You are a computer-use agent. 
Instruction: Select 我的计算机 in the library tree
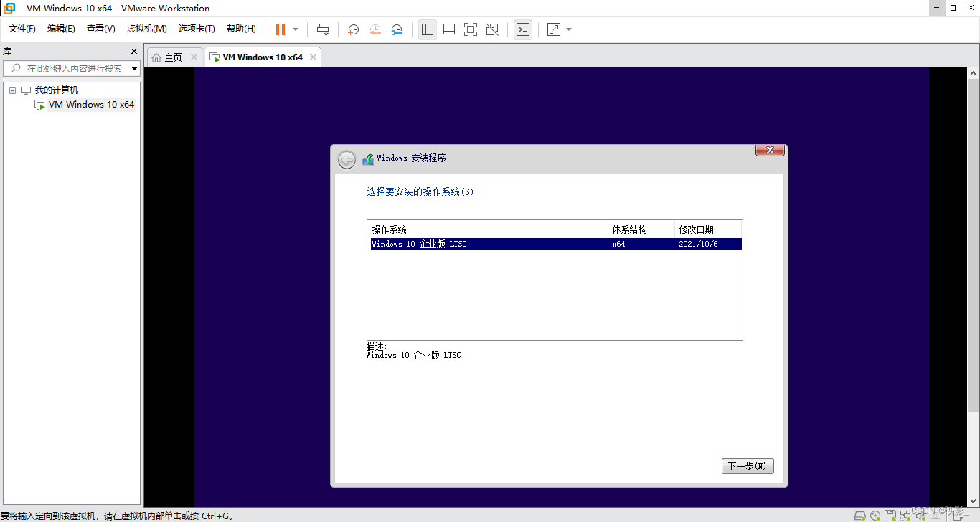[57, 90]
